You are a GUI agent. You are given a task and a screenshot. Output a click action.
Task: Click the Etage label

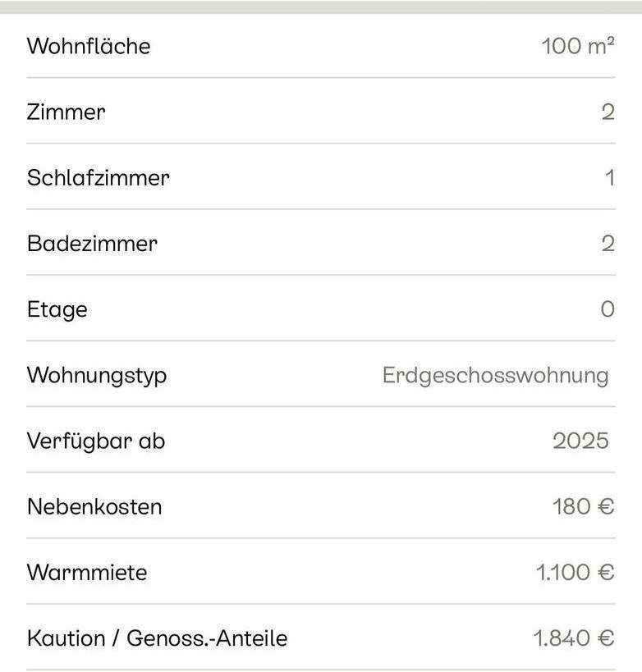57,309
